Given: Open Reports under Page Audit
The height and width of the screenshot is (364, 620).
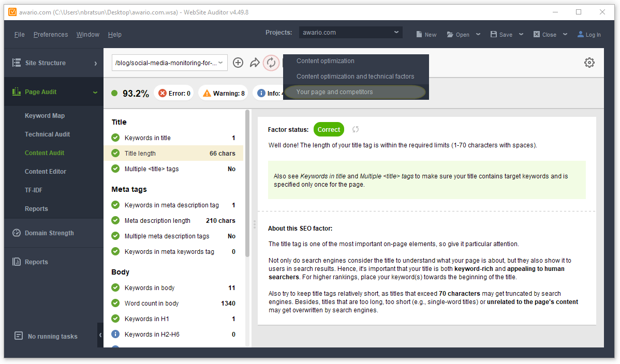Looking at the screenshot, I should pyautogui.click(x=36, y=208).
